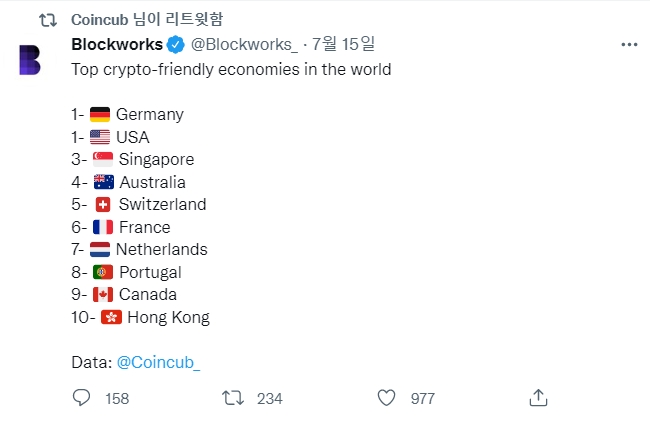Click the Switzerland flag emoji
Image resolution: width=650 pixels, height=425 pixels.
tap(102, 204)
